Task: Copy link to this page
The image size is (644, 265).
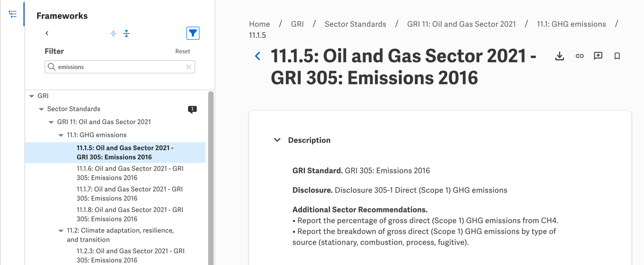Action: click(x=580, y=56)
